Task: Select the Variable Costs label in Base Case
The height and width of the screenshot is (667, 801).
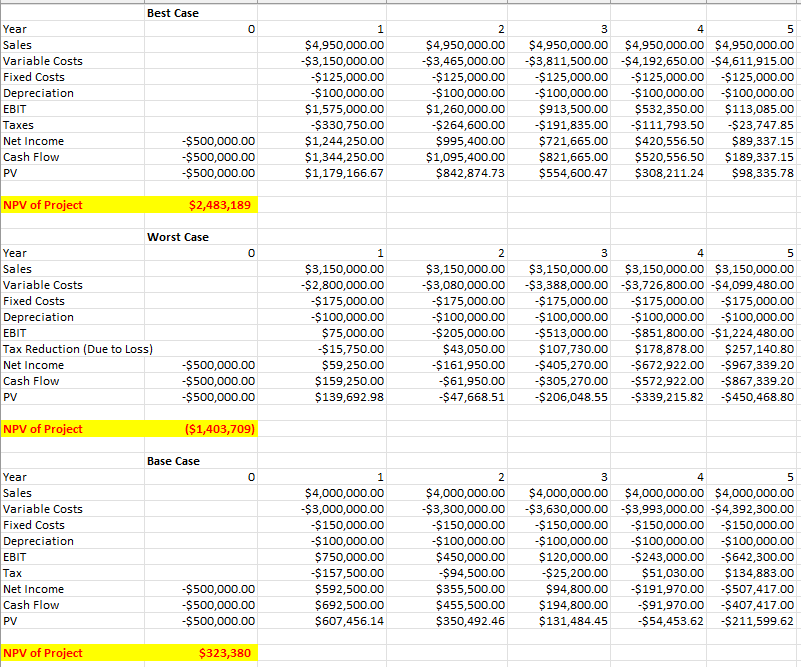Action: tap(40, 509)
